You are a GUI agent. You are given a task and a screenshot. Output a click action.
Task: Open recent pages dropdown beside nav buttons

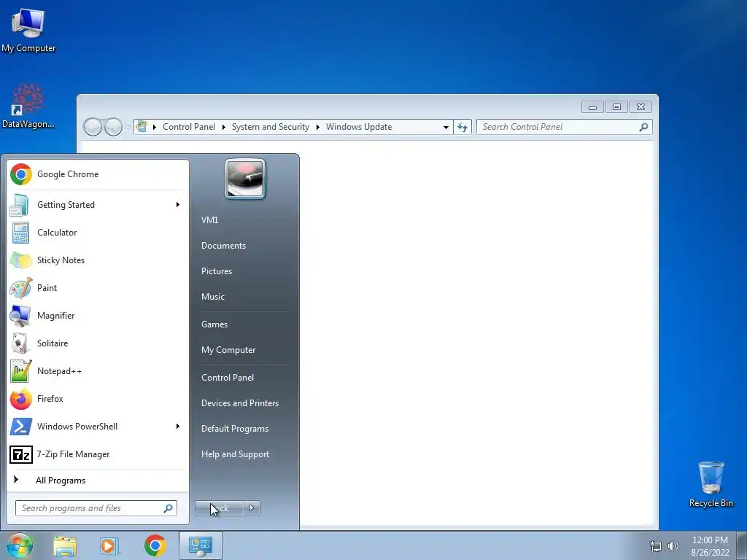(128, 127)
